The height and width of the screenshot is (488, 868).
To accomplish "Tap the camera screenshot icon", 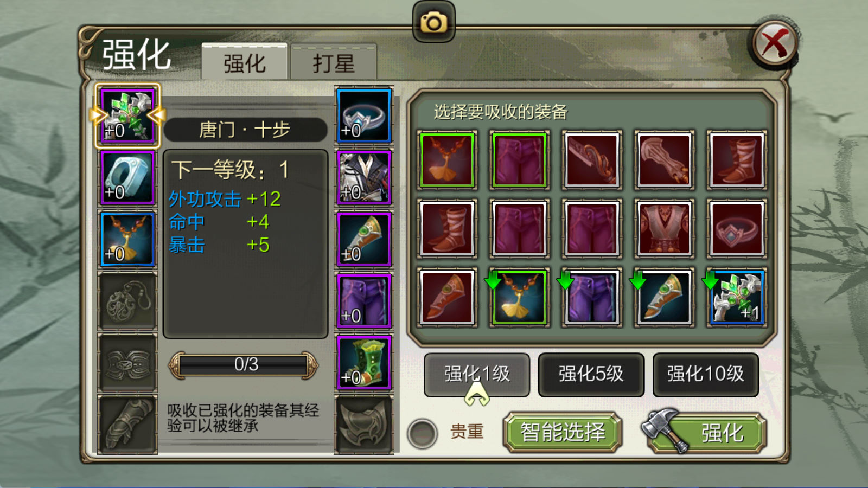I will tap(433, 22).
